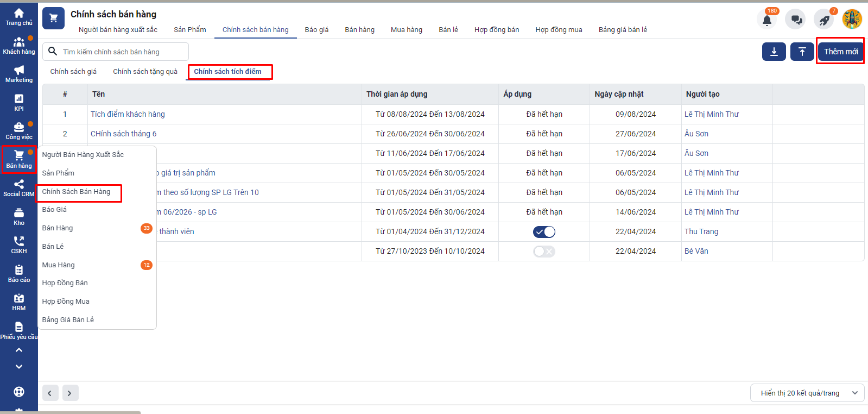Open results per page dropdown
Viewport: 868px width, 414px height.
tap(807, 393)
